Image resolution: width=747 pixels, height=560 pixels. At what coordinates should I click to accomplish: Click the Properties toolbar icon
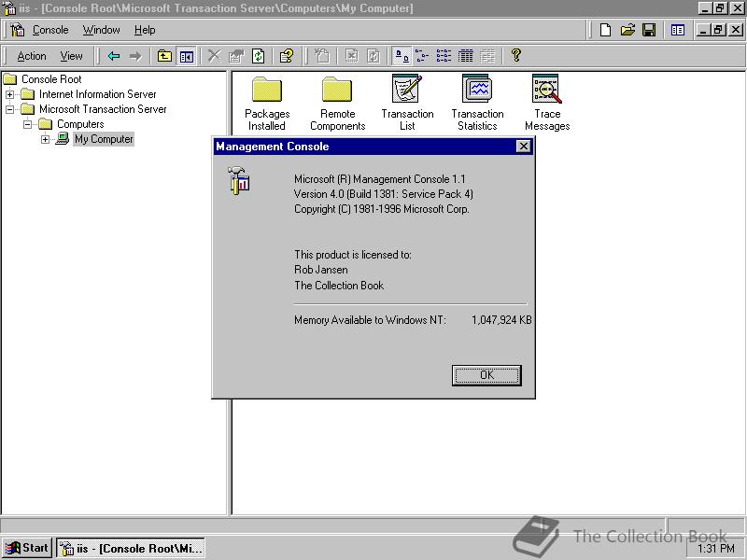236,56
